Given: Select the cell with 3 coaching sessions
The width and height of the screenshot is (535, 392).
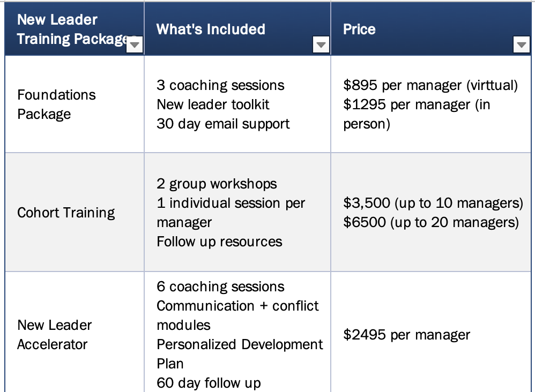Looking at the screenshot, I should click(x=237, y=104).
